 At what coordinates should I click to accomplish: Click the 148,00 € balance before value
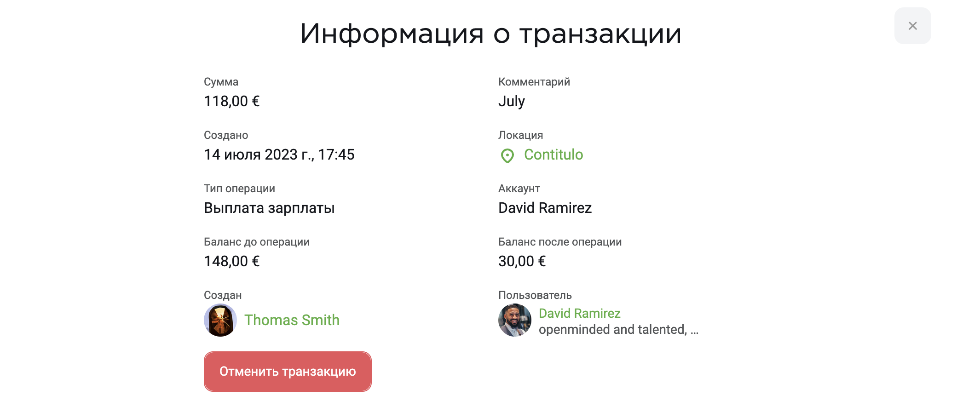(x=232, y=261)
